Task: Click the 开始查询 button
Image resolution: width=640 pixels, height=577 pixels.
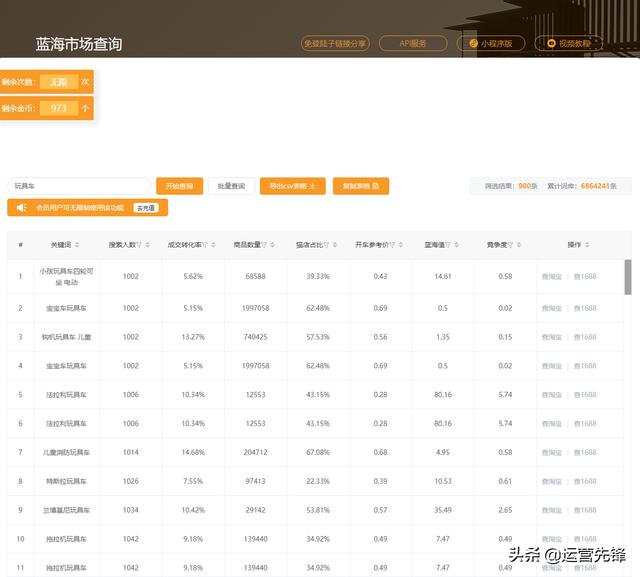Action: tap(180, 186)
